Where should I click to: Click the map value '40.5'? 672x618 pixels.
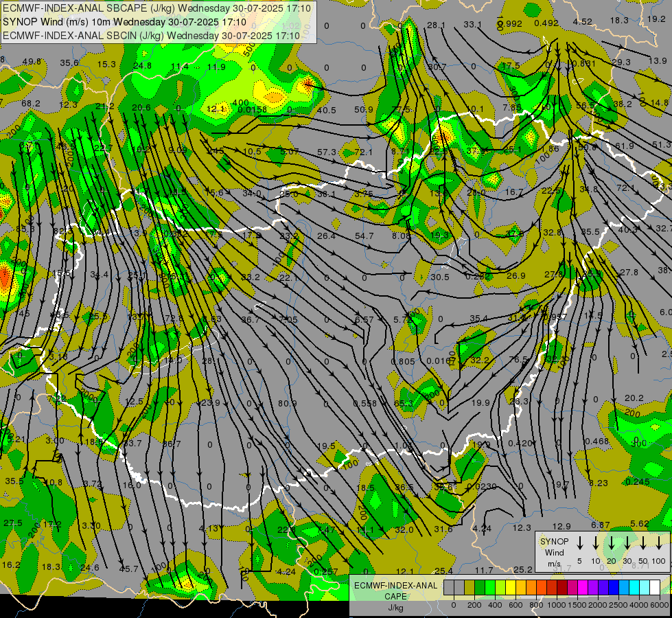click(326, 111)
